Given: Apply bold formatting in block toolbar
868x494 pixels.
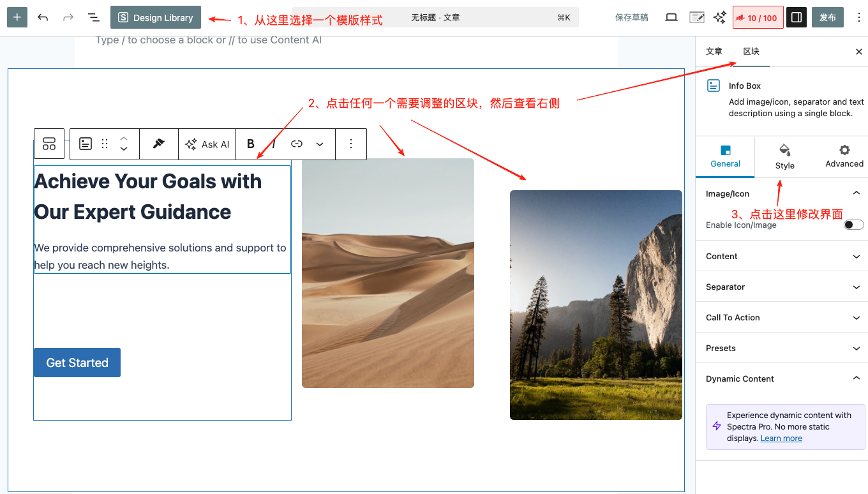Looking at the screenshot, I should point(251,144).
